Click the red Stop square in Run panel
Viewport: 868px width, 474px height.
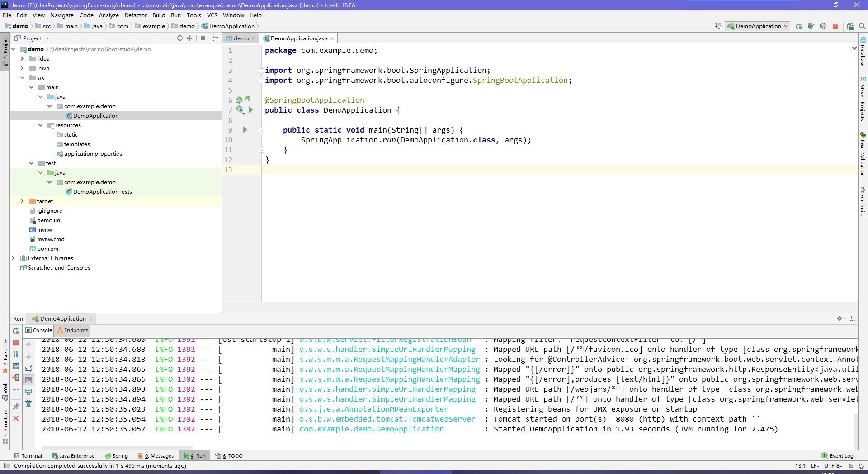[x=16, y=342]
